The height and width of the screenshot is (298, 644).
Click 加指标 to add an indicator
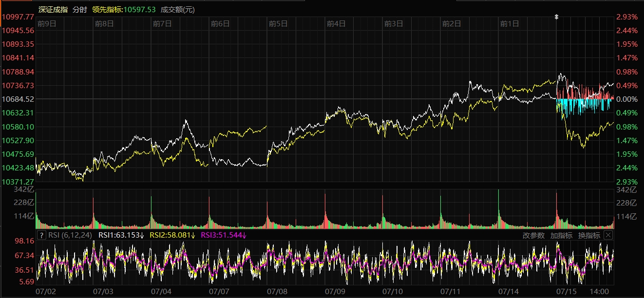coord(561,236)
